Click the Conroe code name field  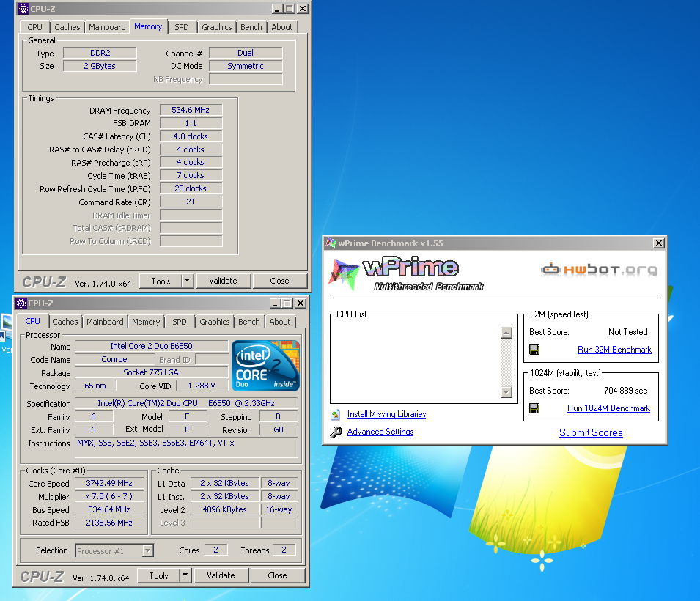114,359
